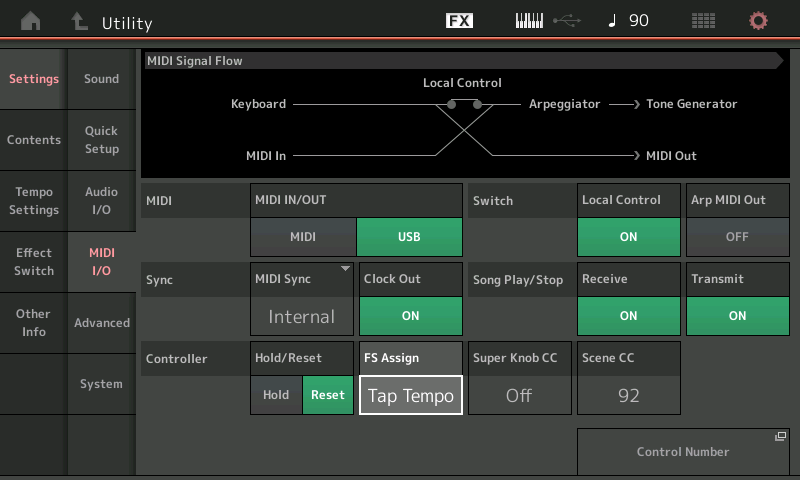Switch to the Audio I/O tab
This screenshot has width=800, height=480.
[x=101, y=201]
